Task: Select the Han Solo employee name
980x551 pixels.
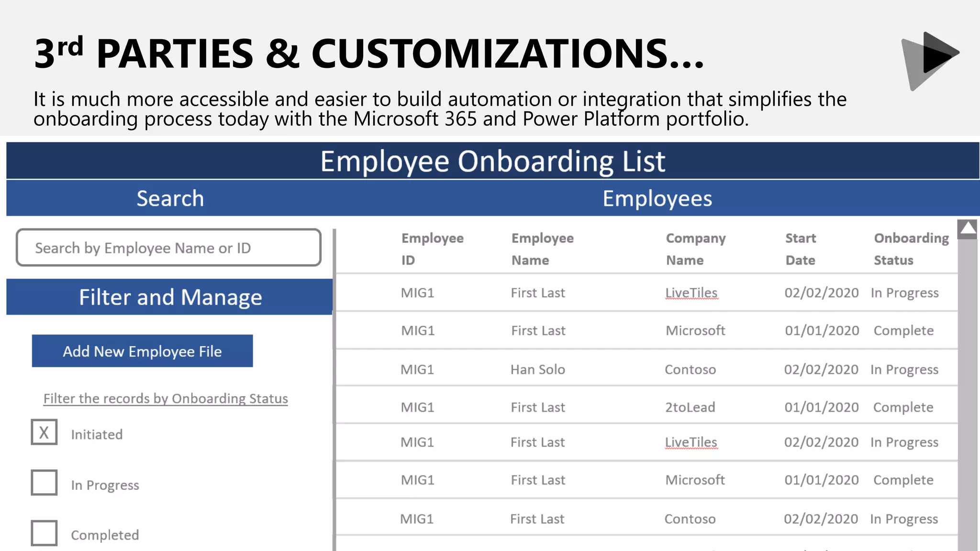Action: (x=538, y=370)
